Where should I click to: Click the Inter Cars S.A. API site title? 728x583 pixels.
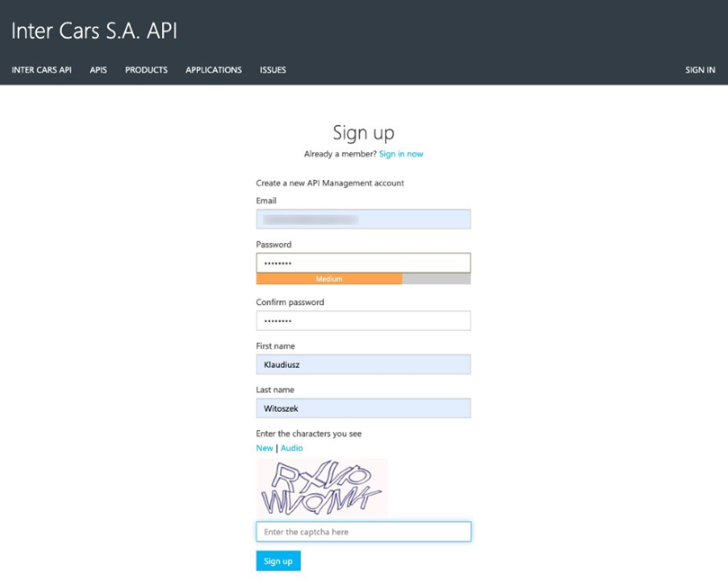pyautogui.click(x=94, y=31)
